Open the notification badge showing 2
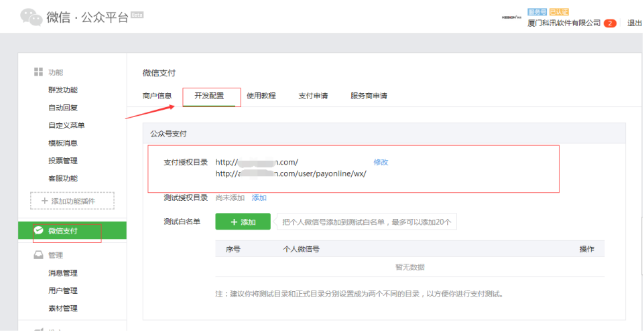The height and width of the screenshot is (332, 644). [x=610, y=23]
